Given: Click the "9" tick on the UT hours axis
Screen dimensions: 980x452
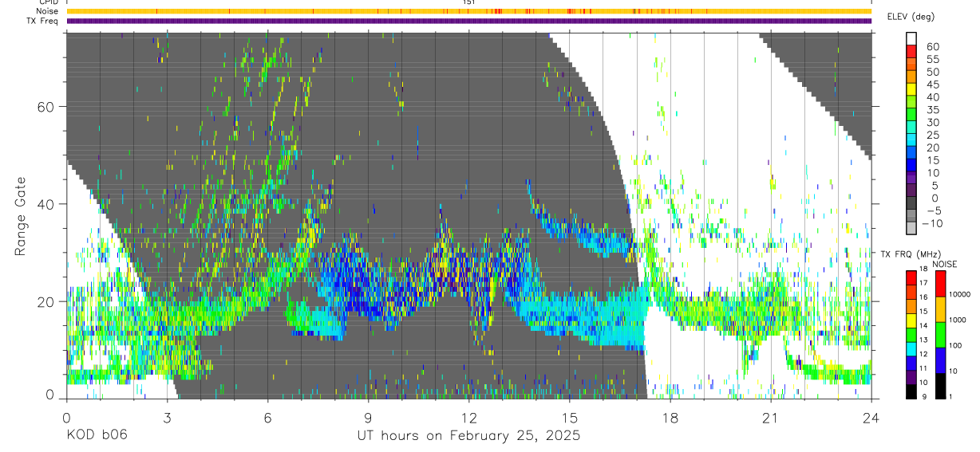Looking at the screenshot, I should coord(369,417).
